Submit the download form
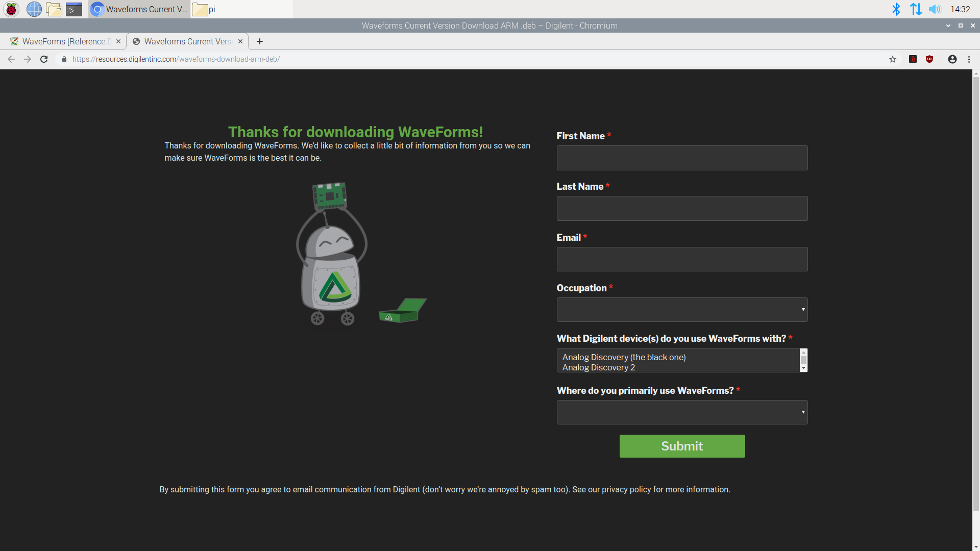Screen dimensions: 980x551 (682, 446)
